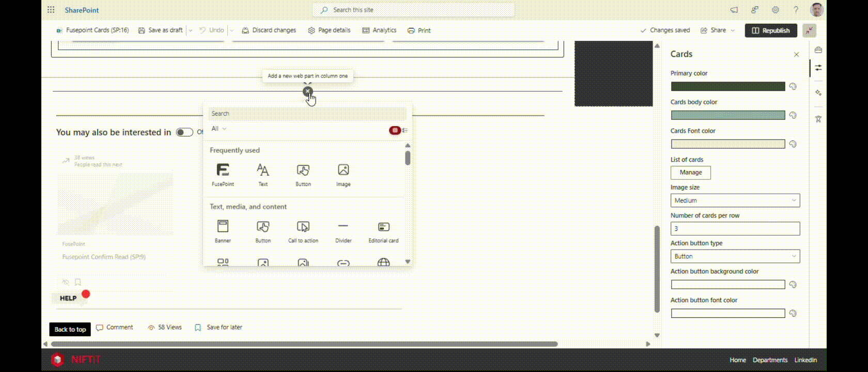Select the FusePoint web part icon
Image resolution: width=868 pixels, height=372 pixels.
[223, 171]
